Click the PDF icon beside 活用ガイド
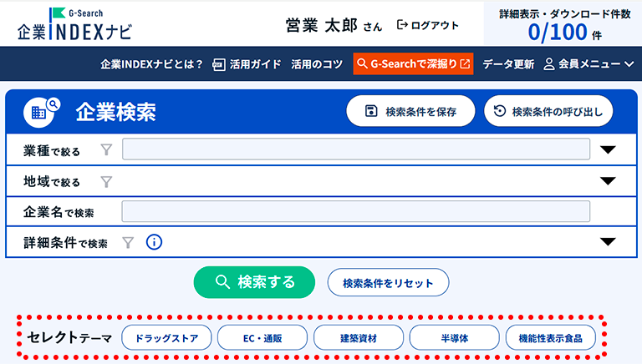 pyautogui.click(x=220, y=64)
